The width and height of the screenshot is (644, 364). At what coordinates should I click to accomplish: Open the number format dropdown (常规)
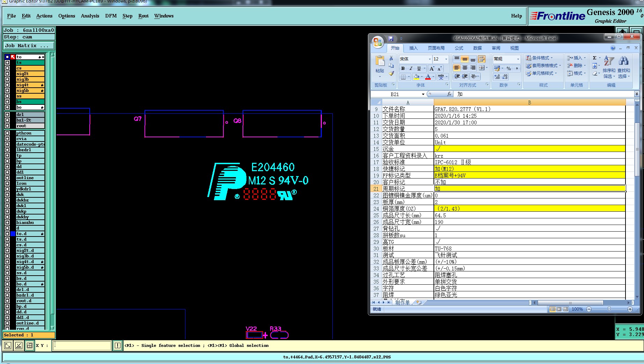pos(518,59)
